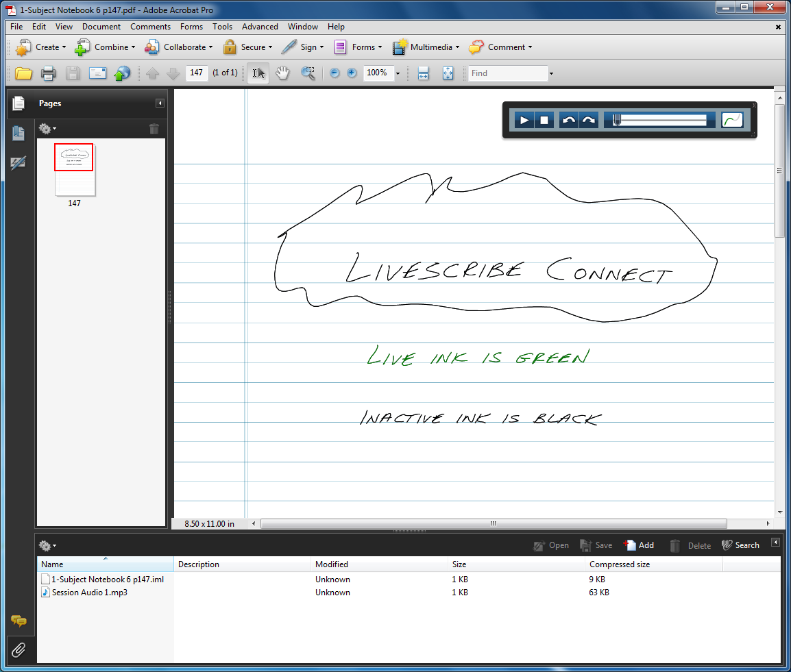Stop the pencast playback
Screen dimensions: 791x672
(x=544, y=121)
